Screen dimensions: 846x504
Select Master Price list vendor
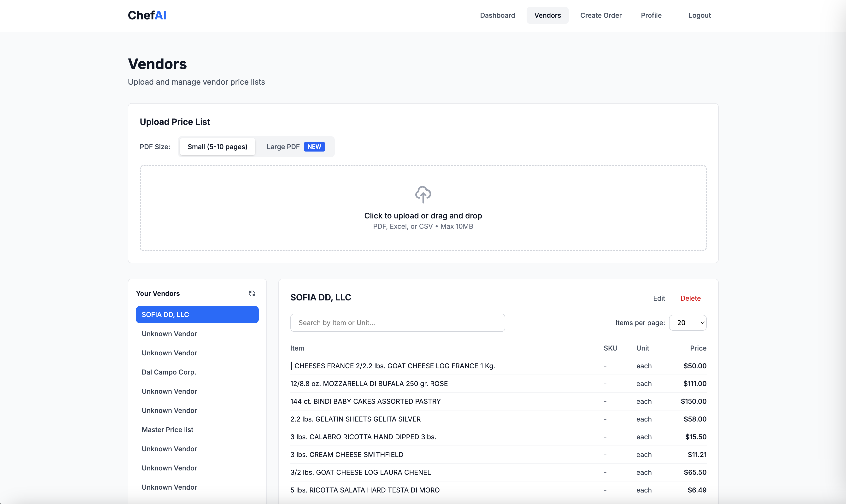click(x=167, y=430)
